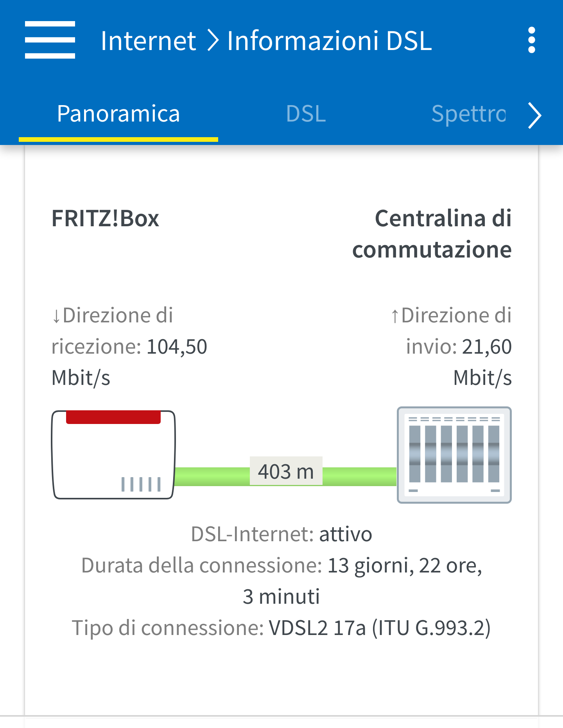Screen dimensions: 563x728
Task: Click the Centralina di commutazione heading
Action: click(432, 234)
